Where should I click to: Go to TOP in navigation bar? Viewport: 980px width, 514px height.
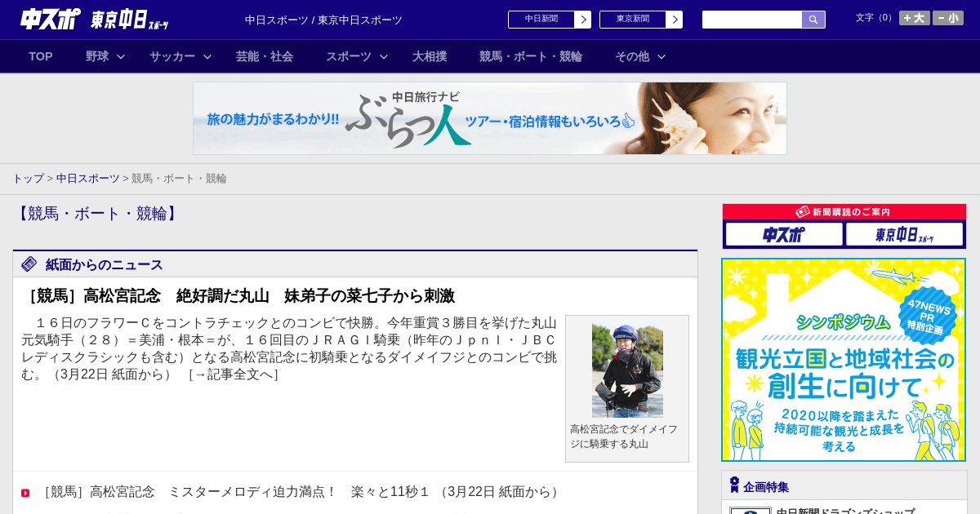point(41,56)
